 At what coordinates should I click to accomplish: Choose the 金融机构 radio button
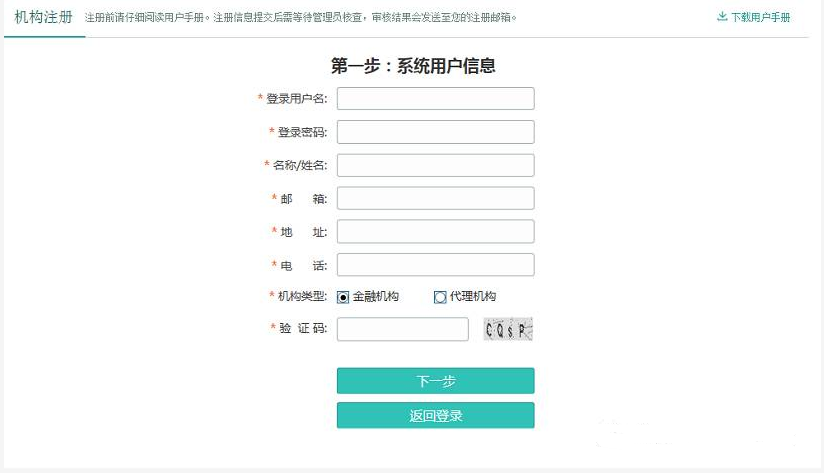click(343, 297)
